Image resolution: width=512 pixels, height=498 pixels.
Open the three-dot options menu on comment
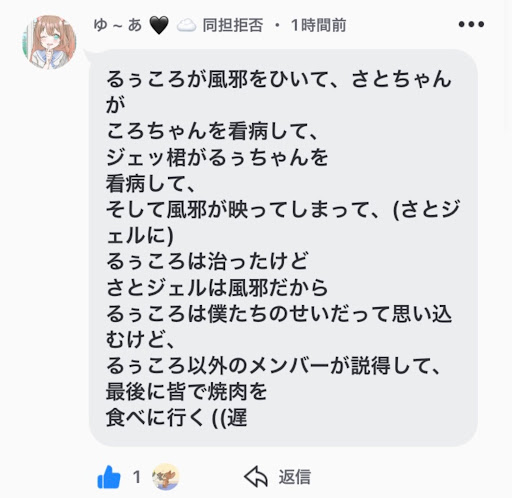(471, 24)
